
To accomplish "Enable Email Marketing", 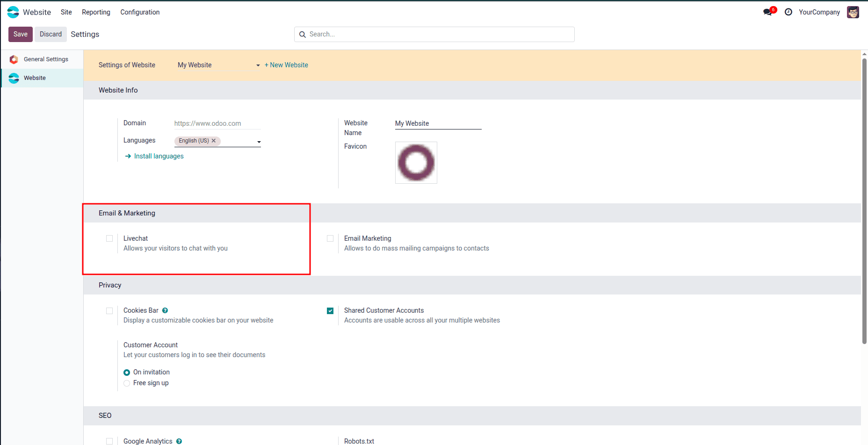I will [330, 238].
